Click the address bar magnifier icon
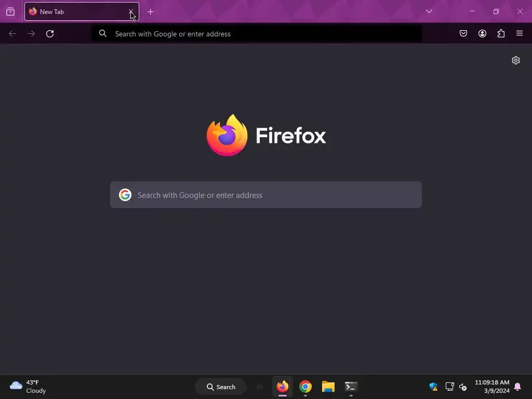This screenshot has width=532, height=399. tap(103, 33)
